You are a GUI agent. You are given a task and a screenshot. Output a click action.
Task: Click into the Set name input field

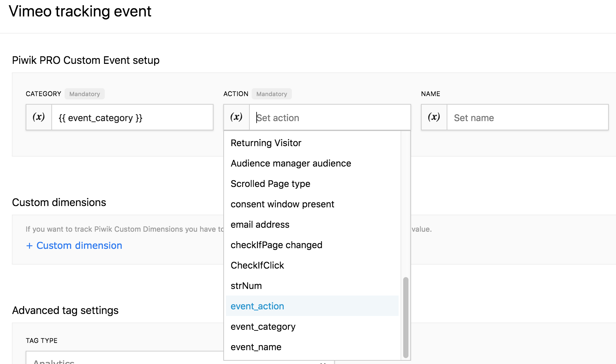pos(528,117)
